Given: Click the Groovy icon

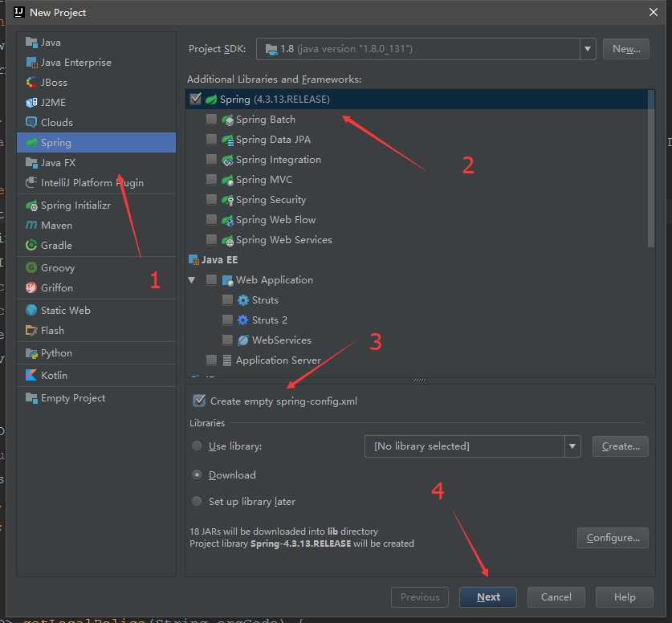Looking at the screenshot, I should 31,268.
